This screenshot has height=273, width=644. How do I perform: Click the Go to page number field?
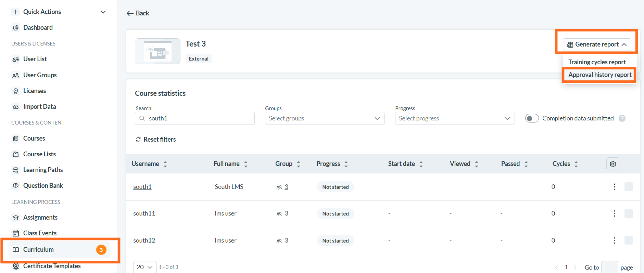click(x=609, y=268)
